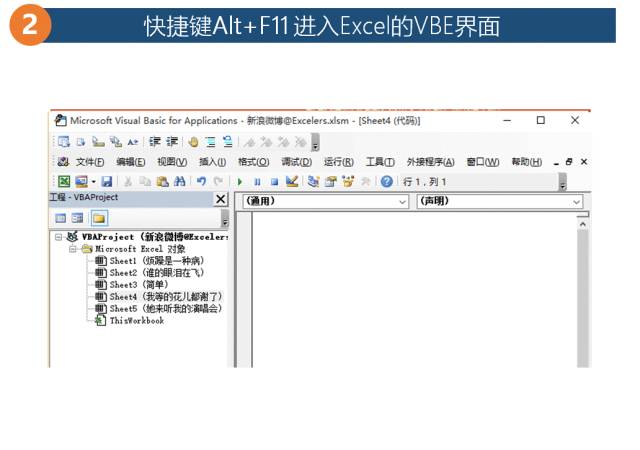640x450 pixels.
Task: Click the Reset stop button
Action: pos(274,182)
